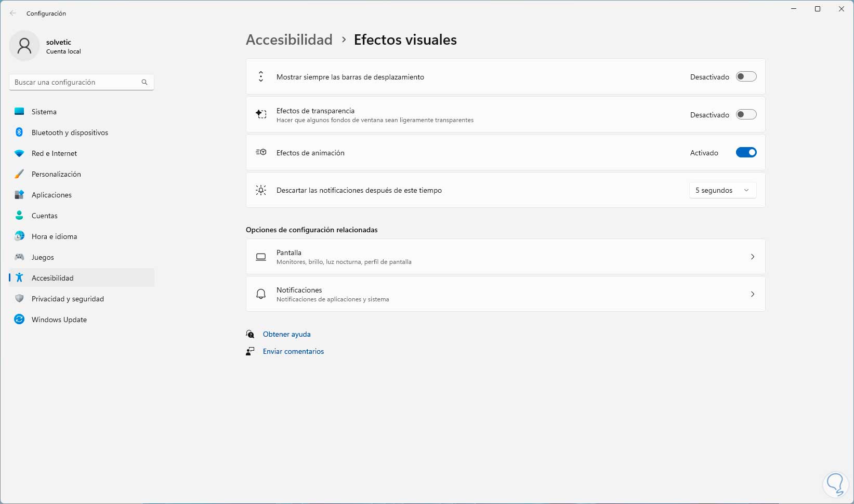Open the Hora e idioma section
This screenshot has height=504, width=854.
54,236
